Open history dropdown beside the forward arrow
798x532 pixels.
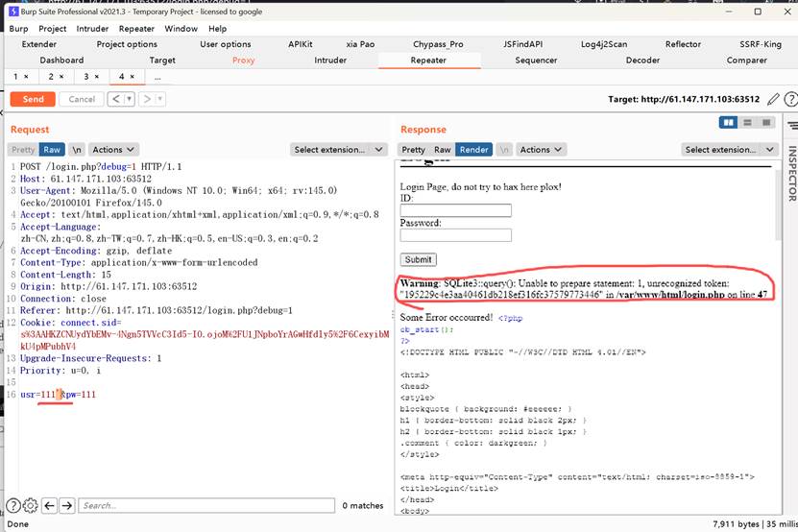159,99
